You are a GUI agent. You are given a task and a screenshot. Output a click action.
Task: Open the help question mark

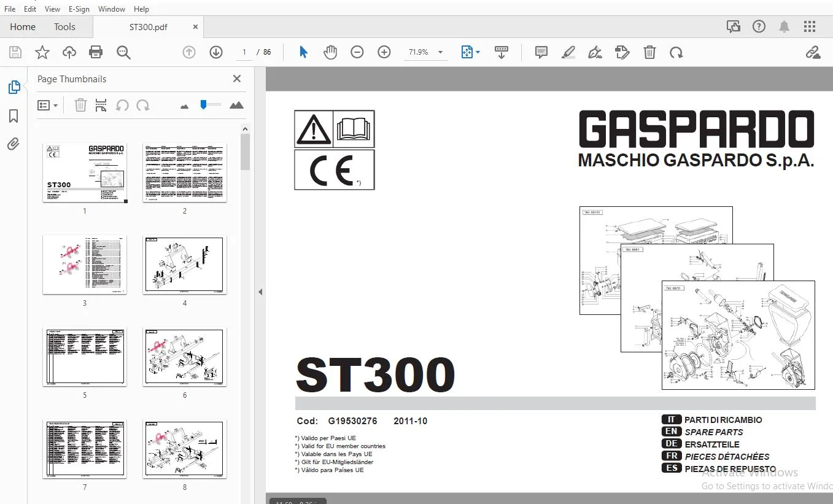[x=759, y=26]
